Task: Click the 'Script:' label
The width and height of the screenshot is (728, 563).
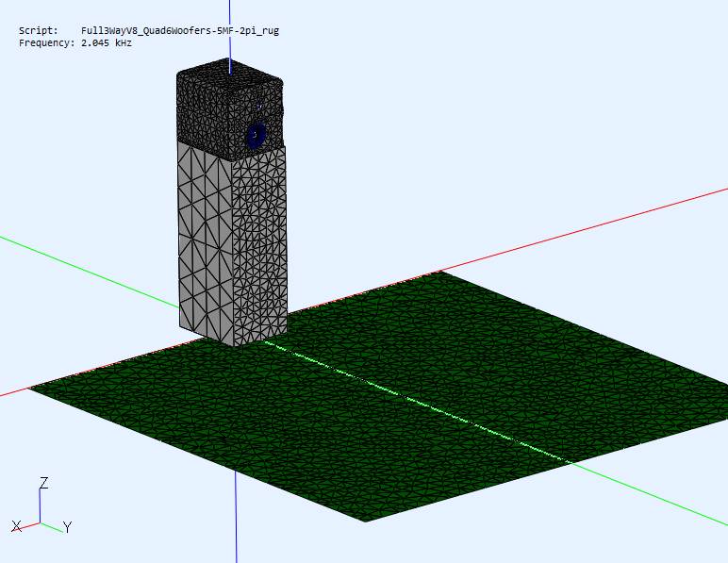Action: 39,30
